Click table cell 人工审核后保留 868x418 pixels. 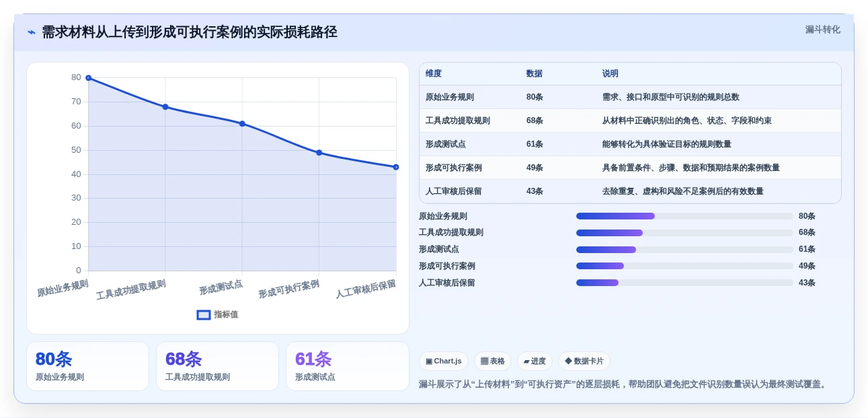454,191
